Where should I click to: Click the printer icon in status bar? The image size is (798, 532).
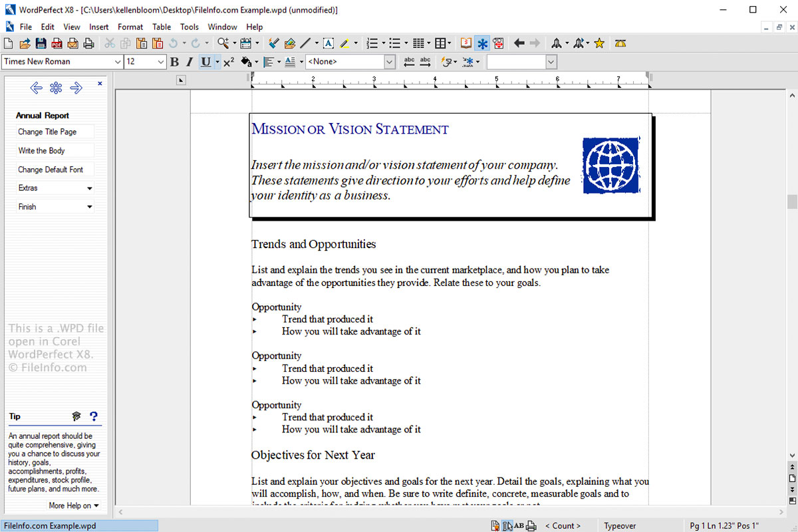(x=531, y=526)
